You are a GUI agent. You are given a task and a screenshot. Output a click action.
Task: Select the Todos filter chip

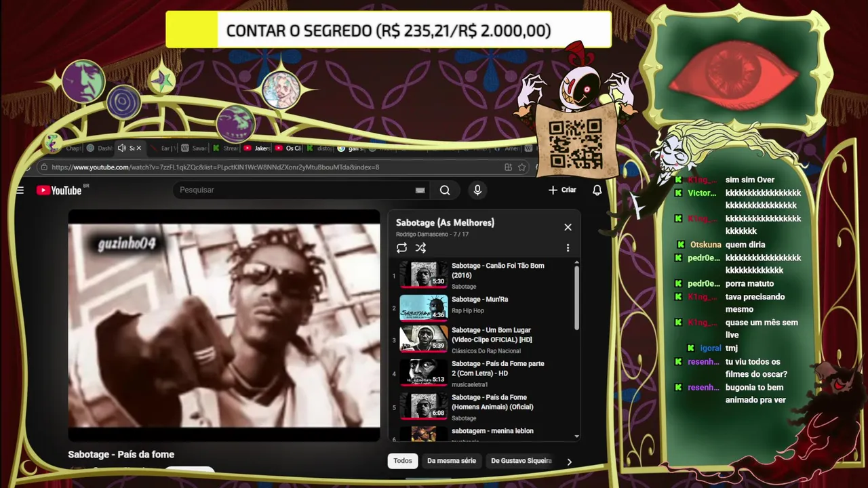pyautogui.click(x=403, y=461)
